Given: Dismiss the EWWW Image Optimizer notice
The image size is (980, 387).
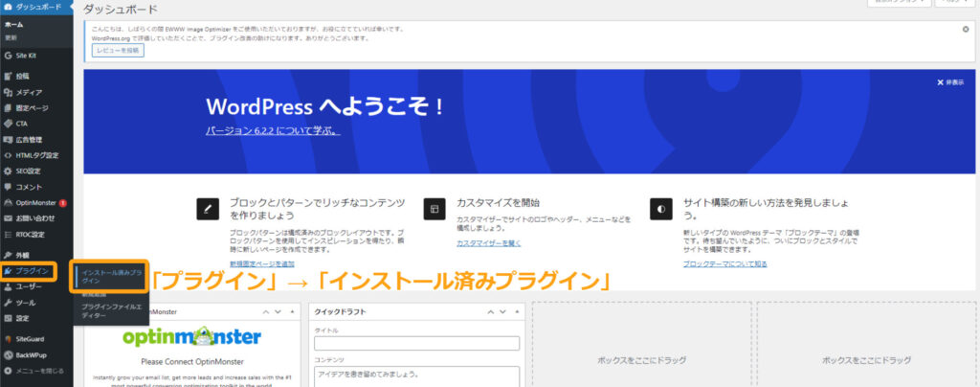Looking at the screenshot, I should click(x=966, y=29).
